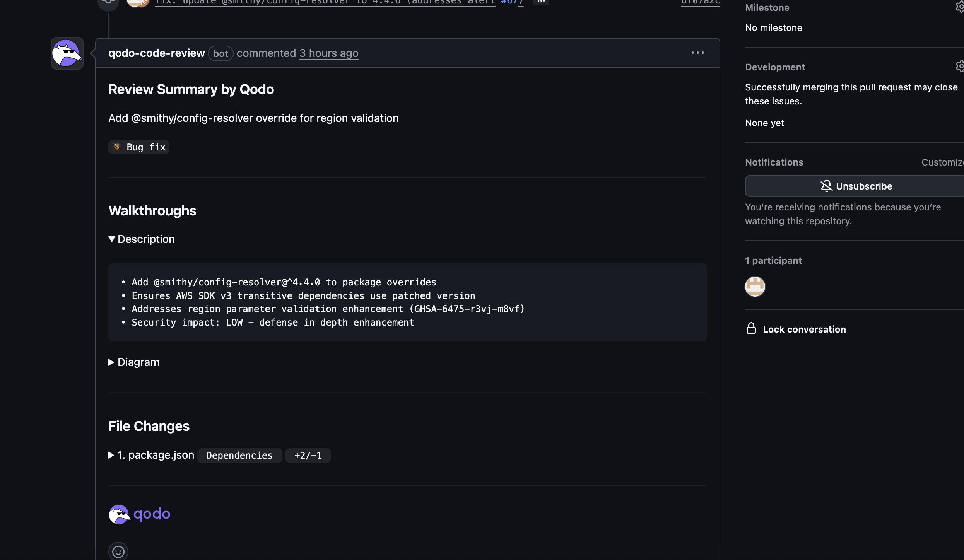Open the qodo-code-review author link
The width and height of the screenshot is (964, 560).
pyautogui.click(x=156, y=53)
